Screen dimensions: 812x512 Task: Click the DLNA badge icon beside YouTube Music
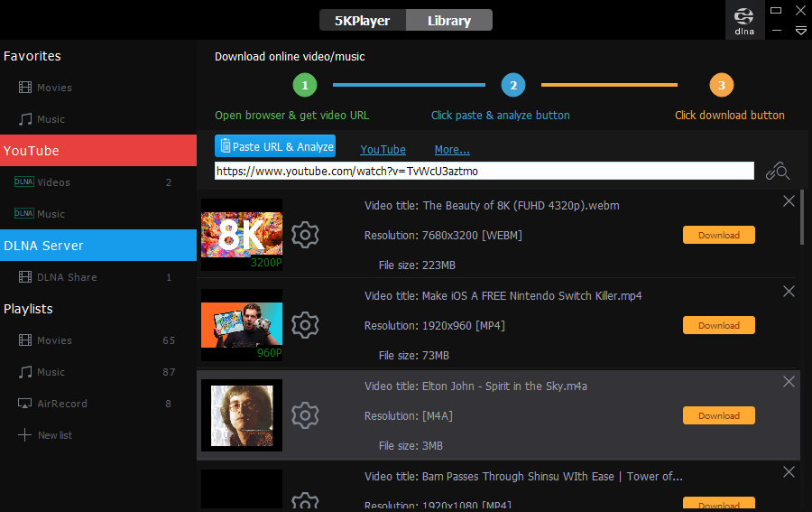[x=23, y=213]
